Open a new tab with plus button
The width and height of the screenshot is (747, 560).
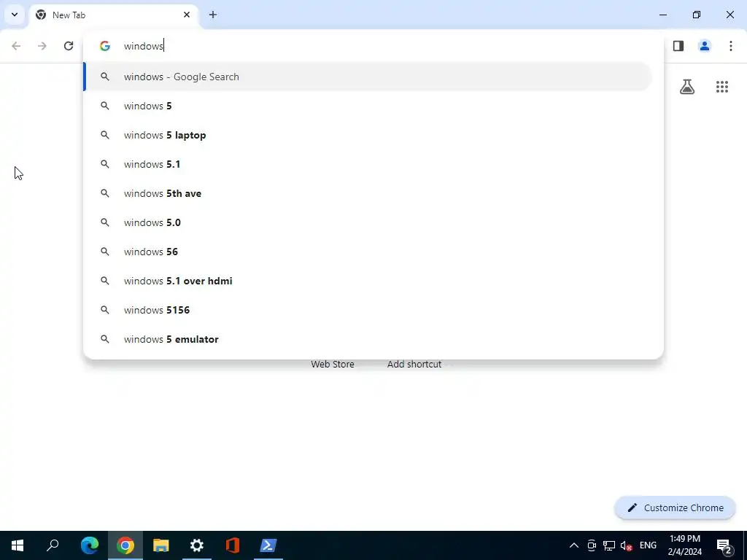point(213,15)
